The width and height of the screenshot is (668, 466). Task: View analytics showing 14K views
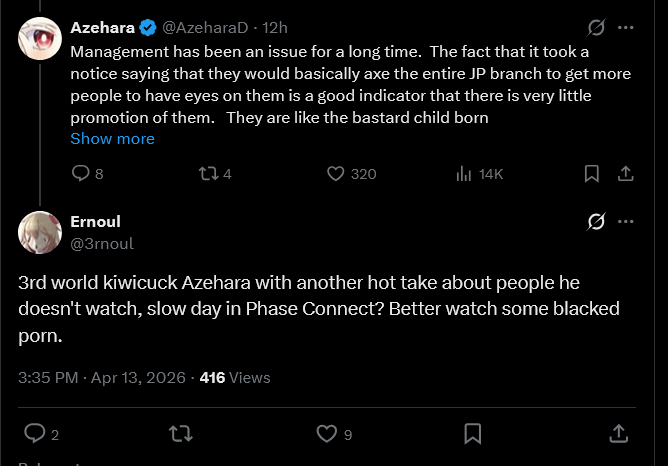click(x=464, y=174)
